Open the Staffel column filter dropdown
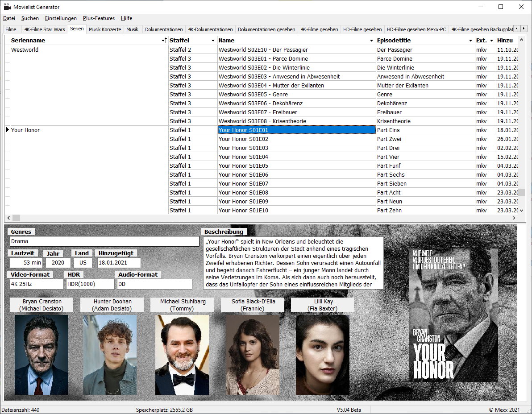This screenshot has height=414, width=532. pyautogui.click(x=213, y=41)
